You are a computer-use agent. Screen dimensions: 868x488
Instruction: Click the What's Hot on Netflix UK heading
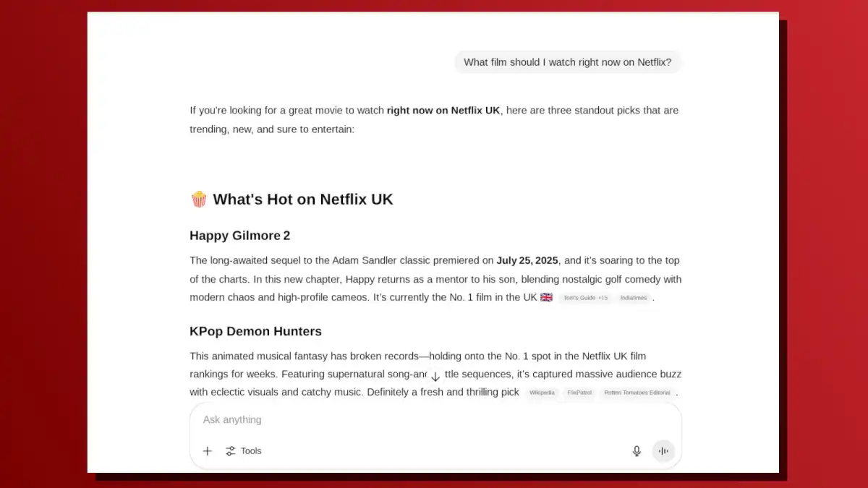[x=302, y=200]
